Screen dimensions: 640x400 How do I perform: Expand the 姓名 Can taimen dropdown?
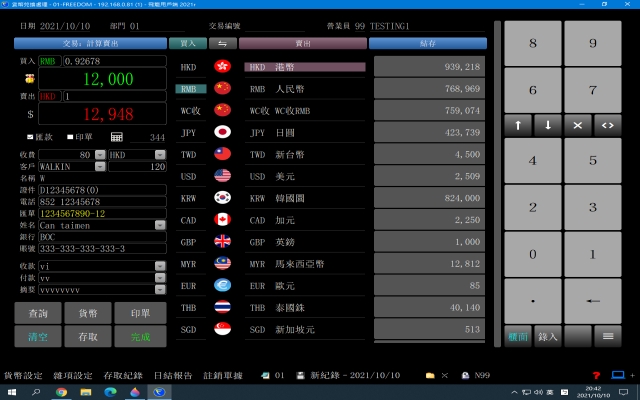(x=160, y=225)
